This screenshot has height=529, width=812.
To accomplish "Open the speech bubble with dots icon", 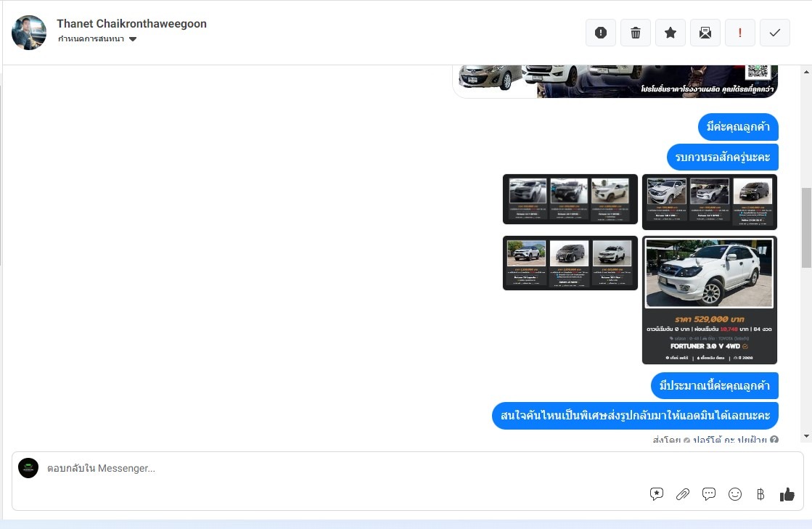I will (x=709, y=494).
